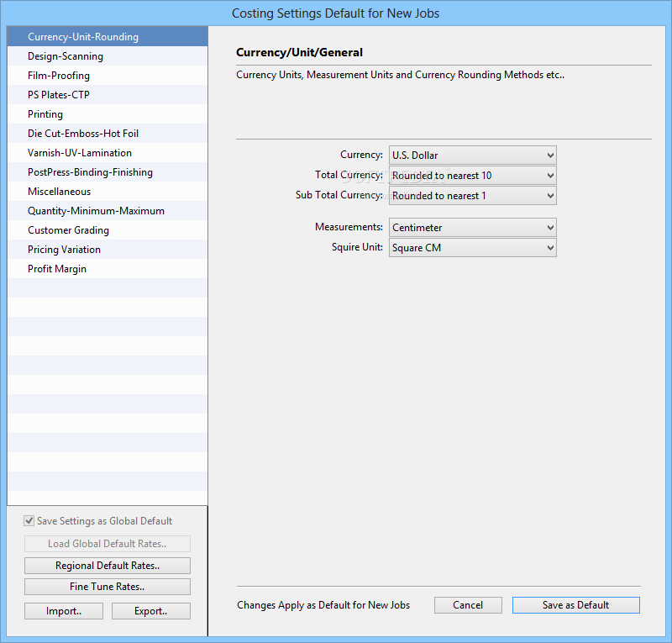Click the Fine Tune Rates button

click(x=108, y=587)
